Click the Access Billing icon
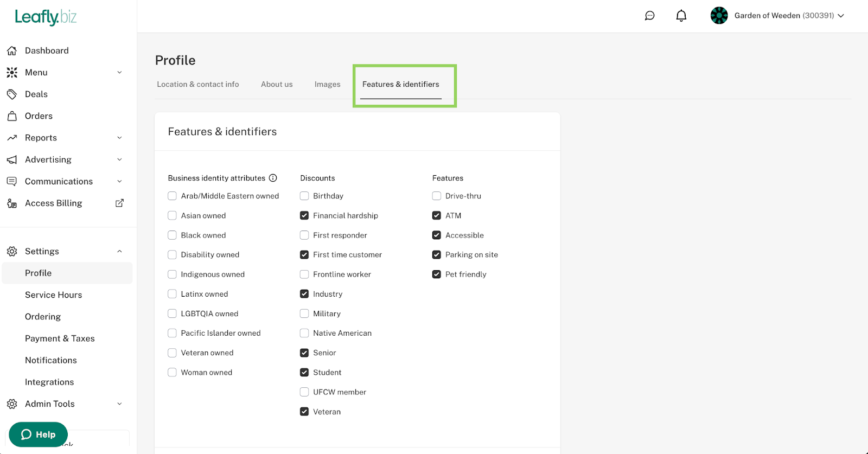This screenshot has width=868, height=454. 12,203
